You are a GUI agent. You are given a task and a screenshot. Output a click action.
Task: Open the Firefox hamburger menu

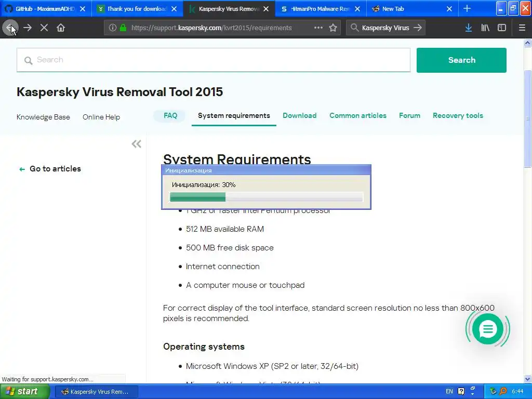[522, 28]
